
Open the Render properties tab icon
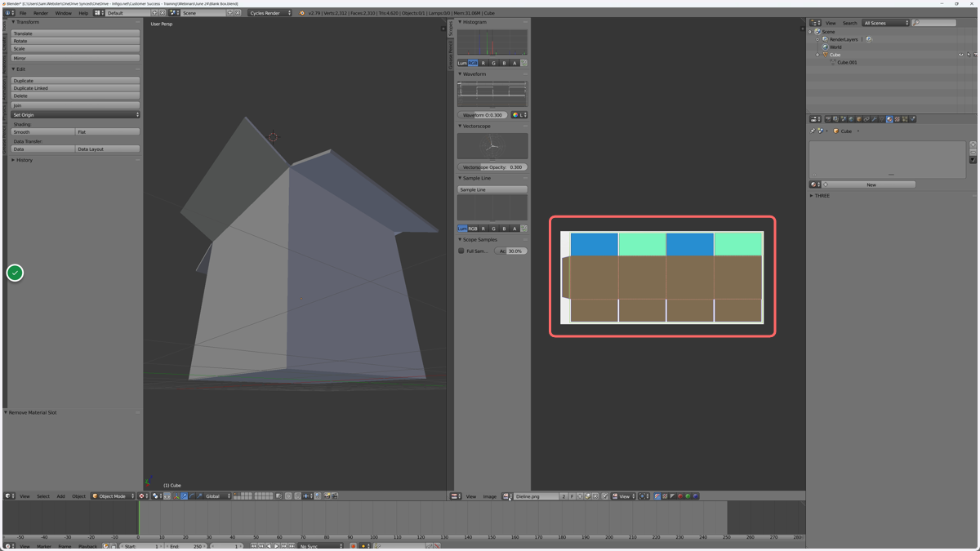click(x=828, y=119)
